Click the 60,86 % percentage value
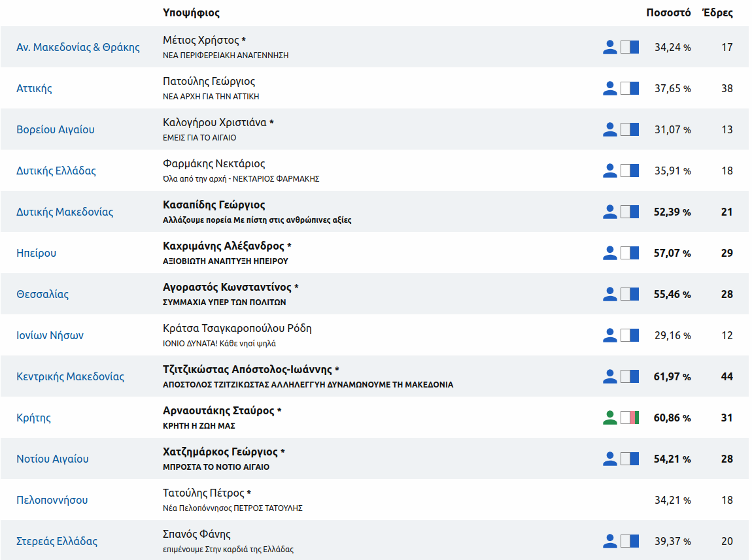 coord(672,418)
